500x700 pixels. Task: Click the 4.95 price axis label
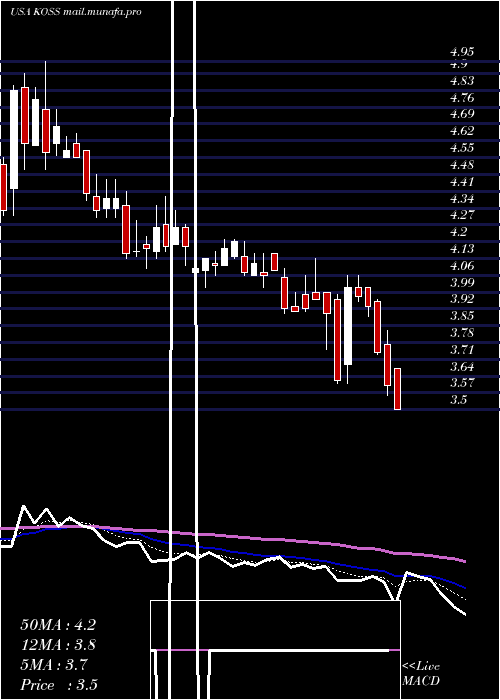(x=462, y=52)
